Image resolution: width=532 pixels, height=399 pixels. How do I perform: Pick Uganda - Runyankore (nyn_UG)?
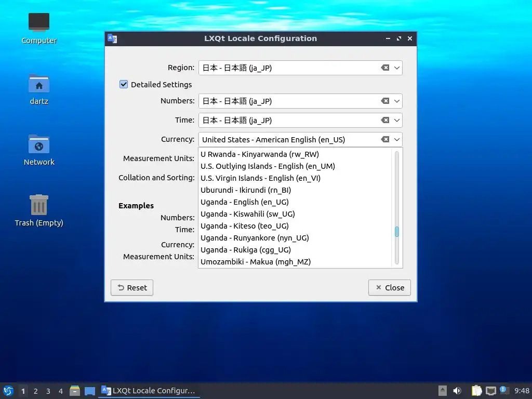tap(295, 238)
